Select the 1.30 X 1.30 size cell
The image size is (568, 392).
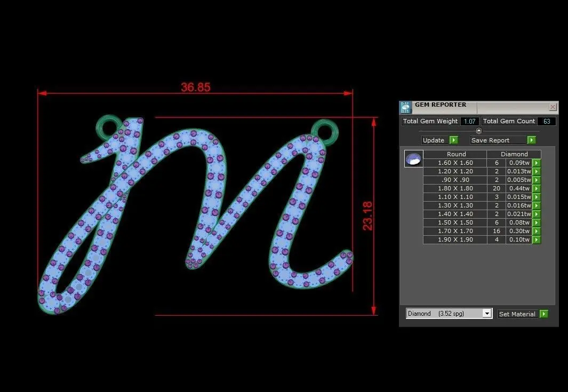[x=455, y=205]
